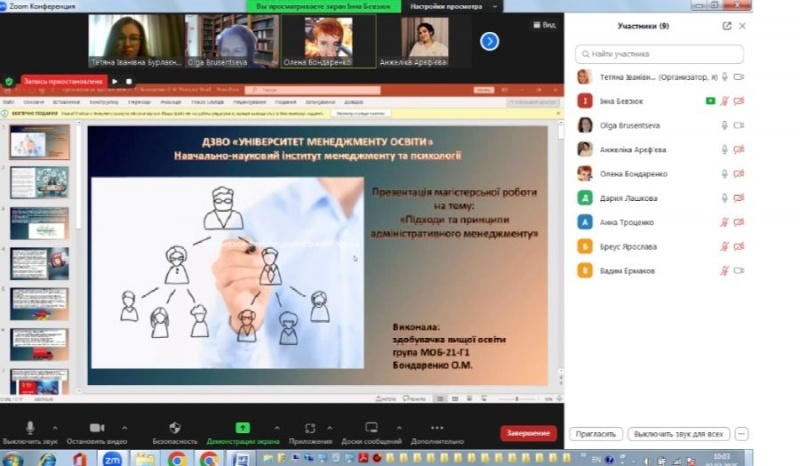The image size is (800, 466).
Task: Click the Windows Start orb
Action: coord(12,459)
